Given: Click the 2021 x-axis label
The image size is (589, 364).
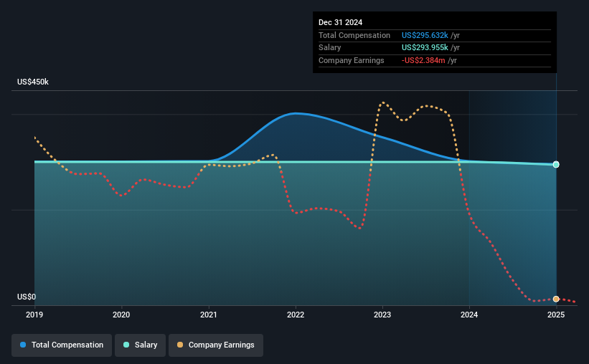Looking at the screenshot, I should (209, 315).
